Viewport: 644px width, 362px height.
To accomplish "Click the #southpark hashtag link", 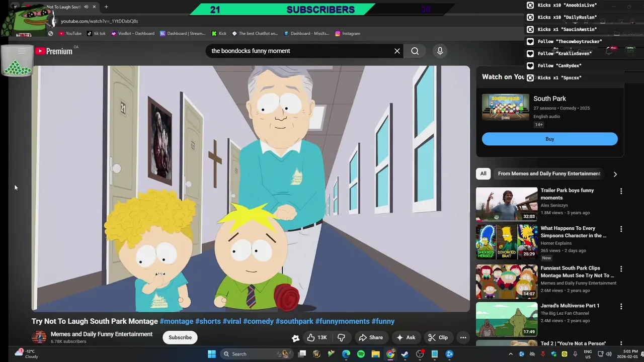I will 294,321.
